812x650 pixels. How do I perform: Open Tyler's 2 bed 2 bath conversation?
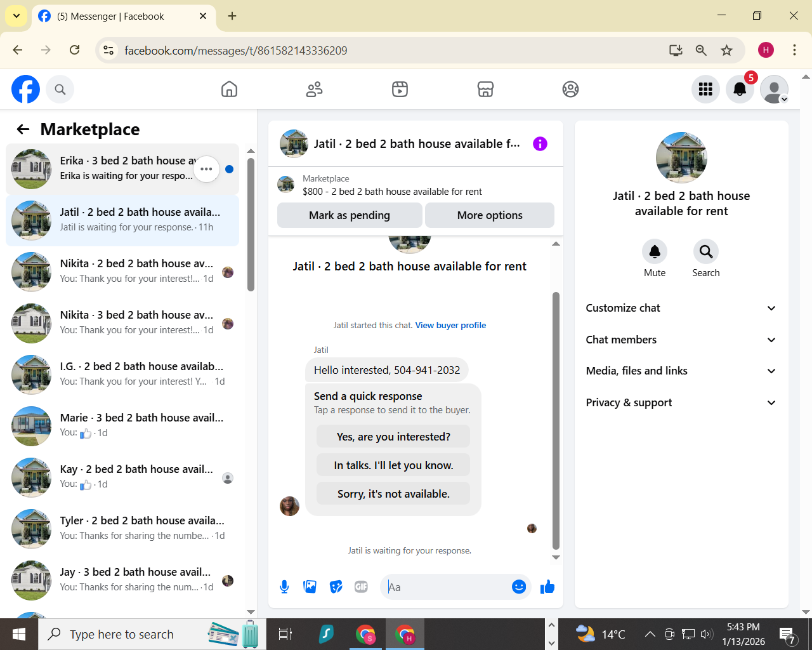point(122,529)
